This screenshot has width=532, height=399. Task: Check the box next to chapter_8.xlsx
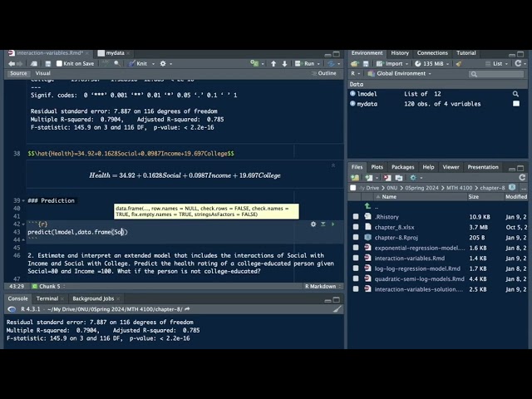pyautogui.click(x=356, y=227)
